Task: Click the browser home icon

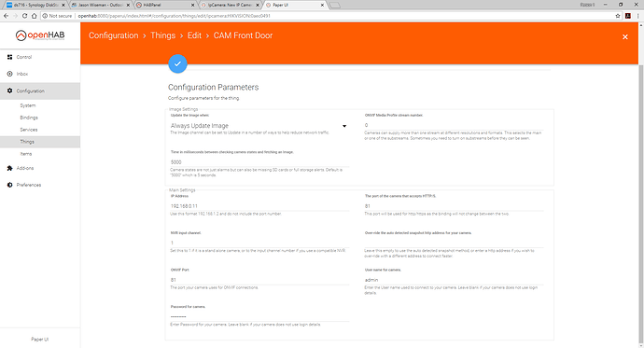Action: click(35, 16)
